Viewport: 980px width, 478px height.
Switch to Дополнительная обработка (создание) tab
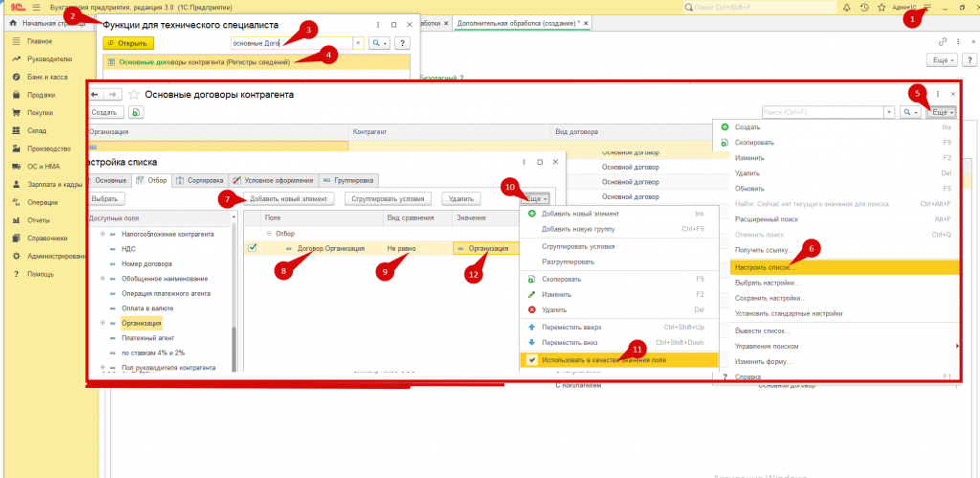(x=518, y=23)
